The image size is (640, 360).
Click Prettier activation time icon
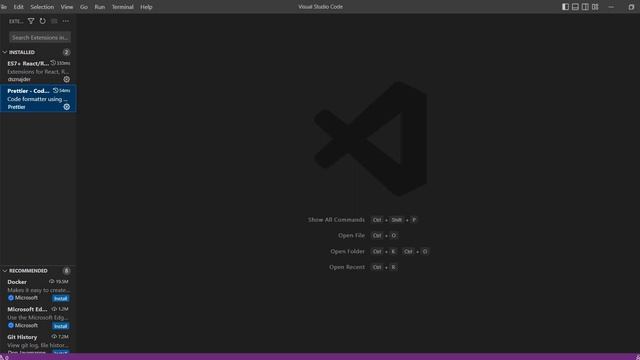tap(56, 91)
